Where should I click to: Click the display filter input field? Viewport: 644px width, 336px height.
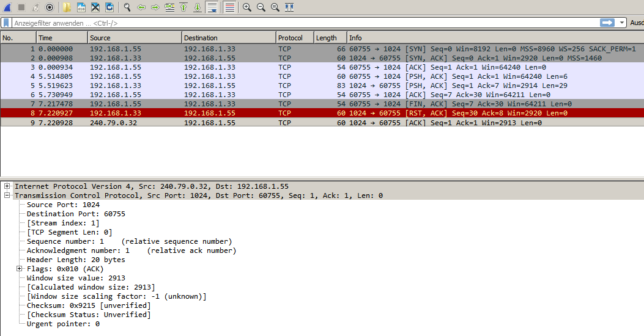pyautogui.click(x=305, y=23)
